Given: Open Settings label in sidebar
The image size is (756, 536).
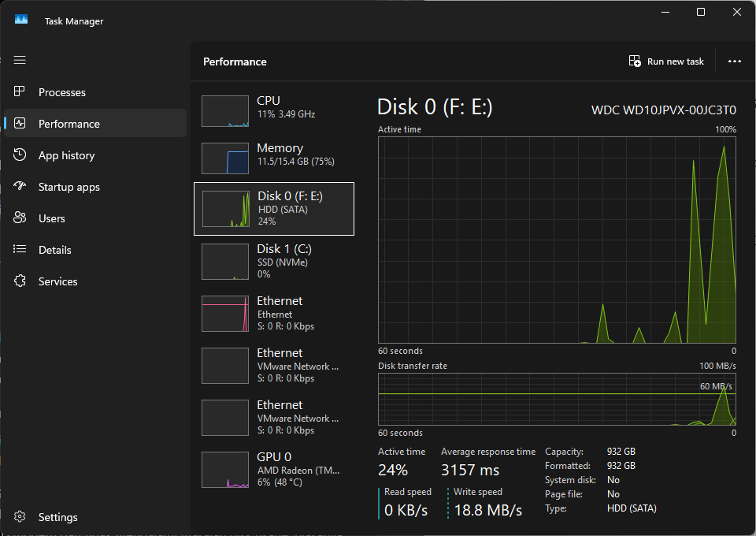Looking at the screenshot, I should pyautogui.click(x=57, y=517).
